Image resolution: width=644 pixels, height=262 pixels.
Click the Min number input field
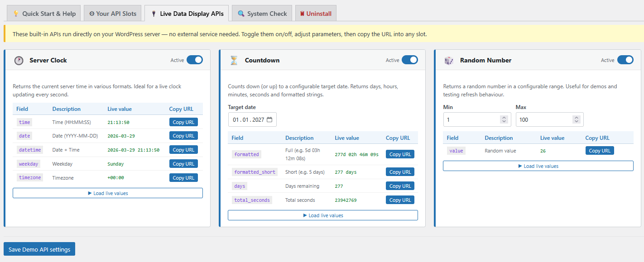(x=477, y=119)
